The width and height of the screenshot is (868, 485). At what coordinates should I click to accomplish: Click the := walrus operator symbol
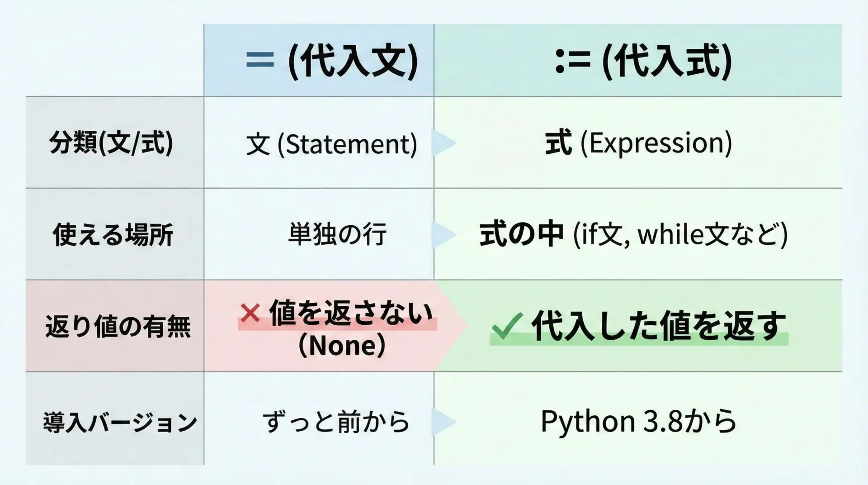(x=573, y=61)
